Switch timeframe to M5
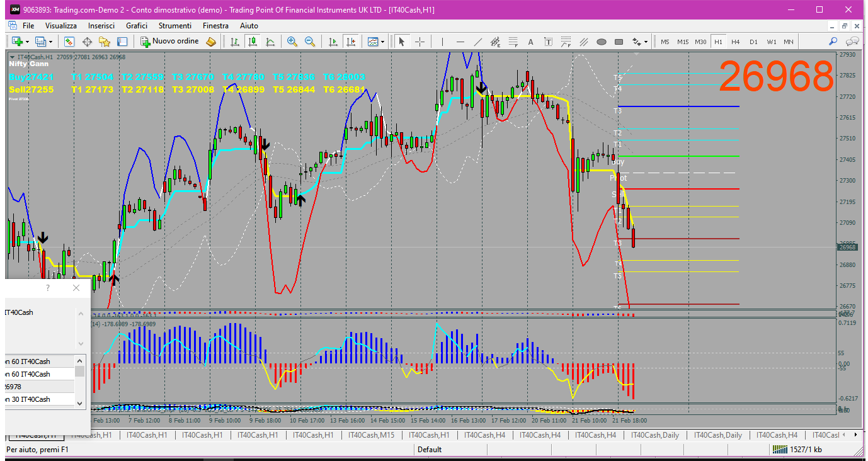 pyautogui.click(x=665, y=42)
